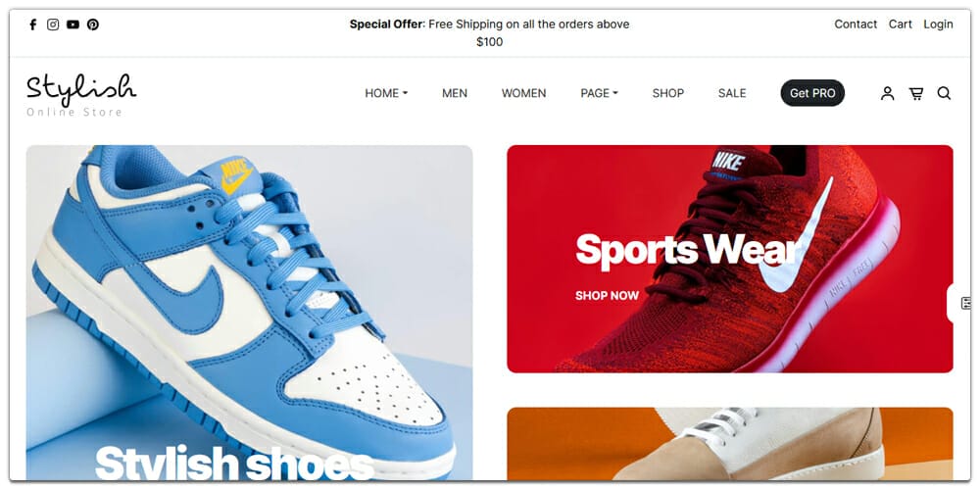This screenshot has width=980, height=490.
Task: Go to the MEN menu item
Action: [455, 93]
